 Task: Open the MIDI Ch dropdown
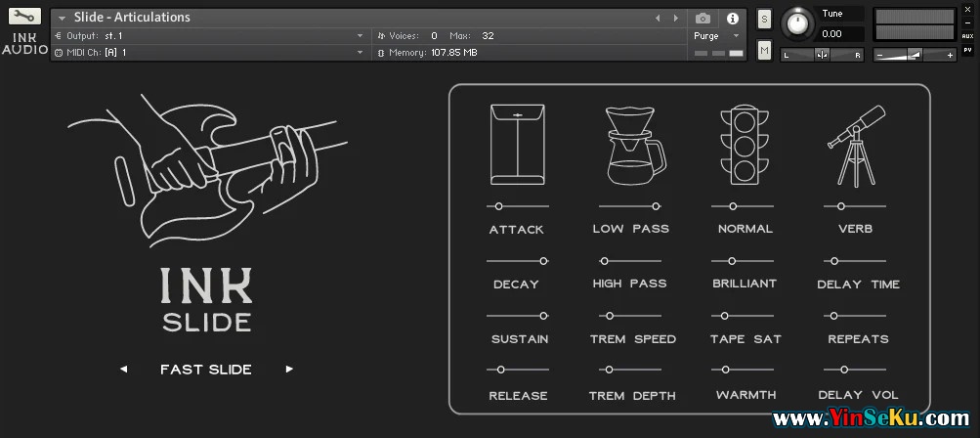[x=360, y=52]
